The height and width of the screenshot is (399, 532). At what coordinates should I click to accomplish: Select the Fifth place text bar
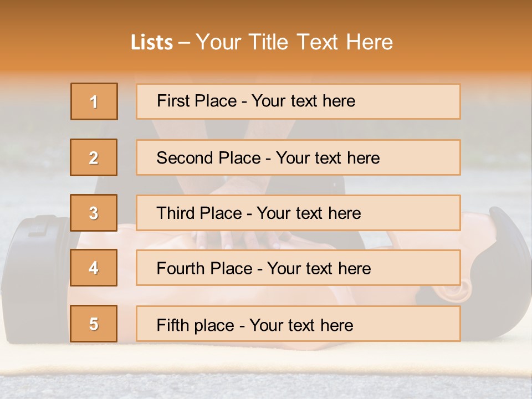tap(298, 324)
